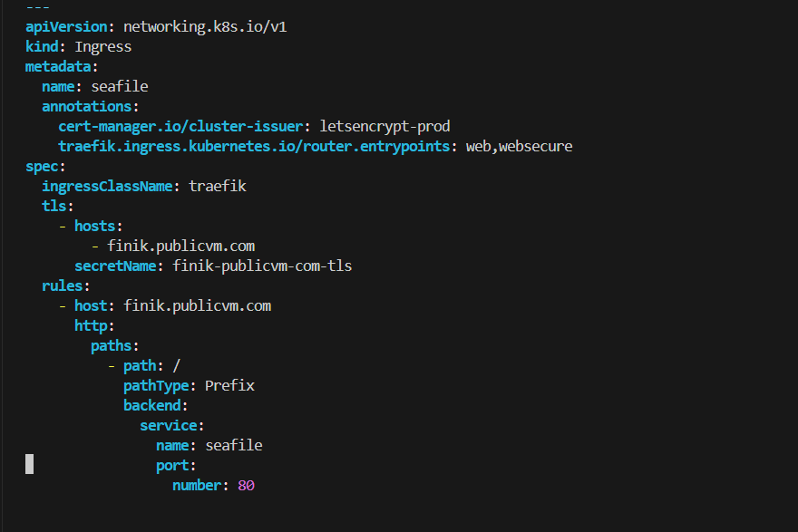Screen dimensions: 798x532
Task: Click the paths key
Action: click(112, 346)
